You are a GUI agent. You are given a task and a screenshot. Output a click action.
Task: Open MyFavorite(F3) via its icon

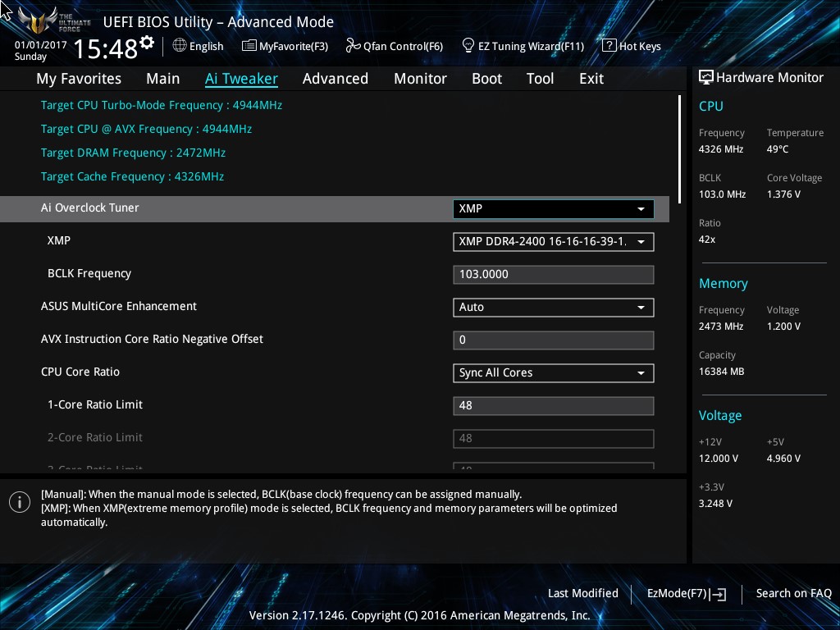[x=249, y=46]
